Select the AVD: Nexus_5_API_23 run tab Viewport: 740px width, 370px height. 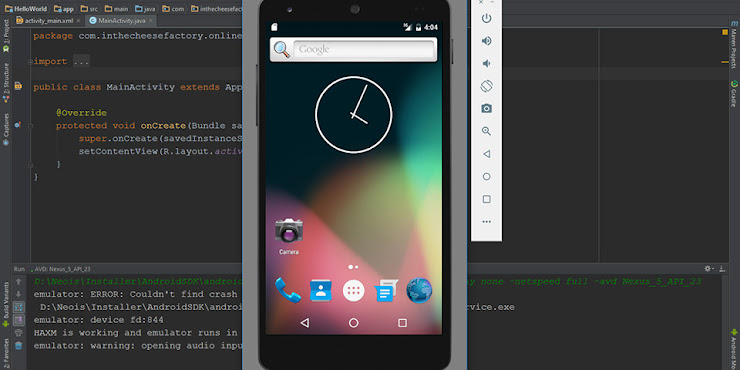click(x=60, y=269)
